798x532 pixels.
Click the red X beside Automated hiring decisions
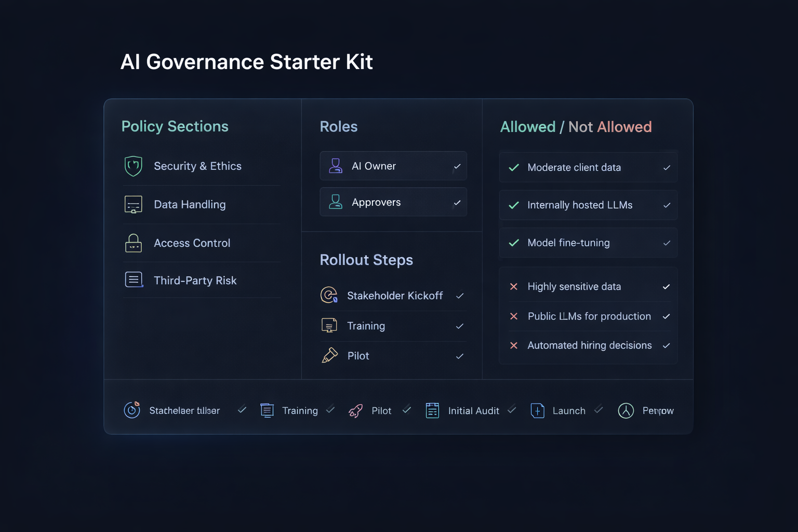[x=514, y=345]
